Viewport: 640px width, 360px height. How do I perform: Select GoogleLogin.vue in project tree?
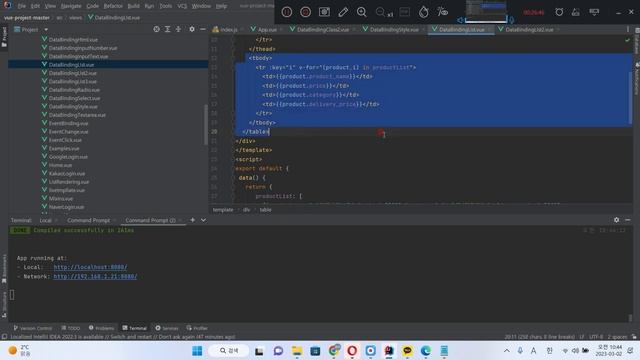click(68, 157)
